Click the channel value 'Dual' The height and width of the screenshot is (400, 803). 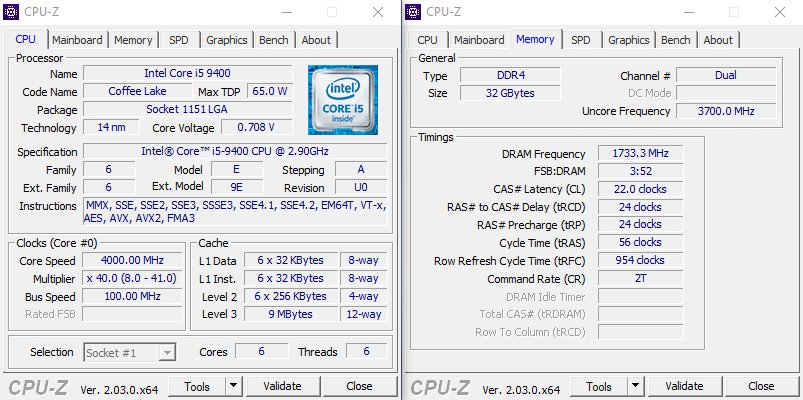click(x=726, y=75)
